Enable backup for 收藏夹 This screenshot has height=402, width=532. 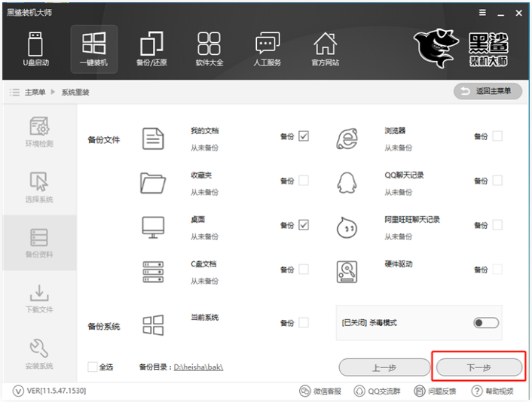[x=304, y=181]
